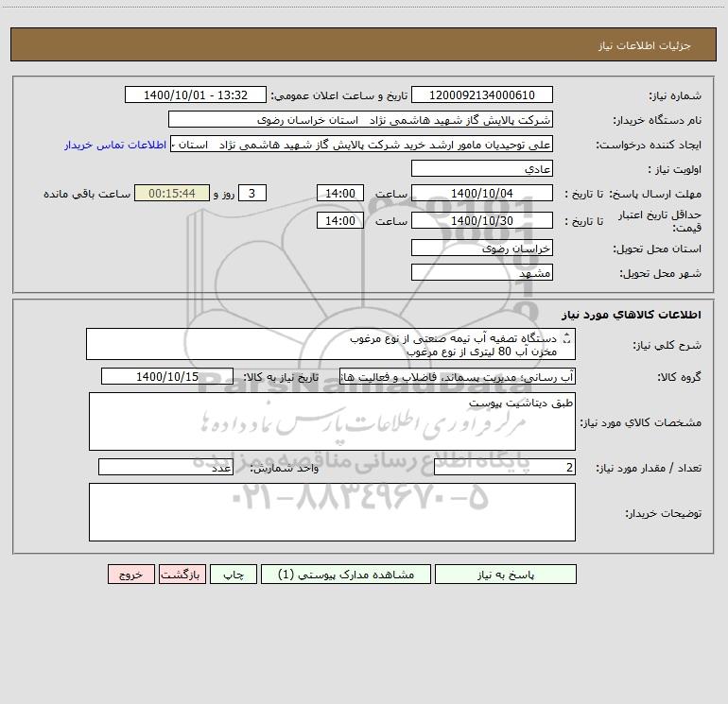
Task: Click the goods group field
Action: tap(458, 376)
